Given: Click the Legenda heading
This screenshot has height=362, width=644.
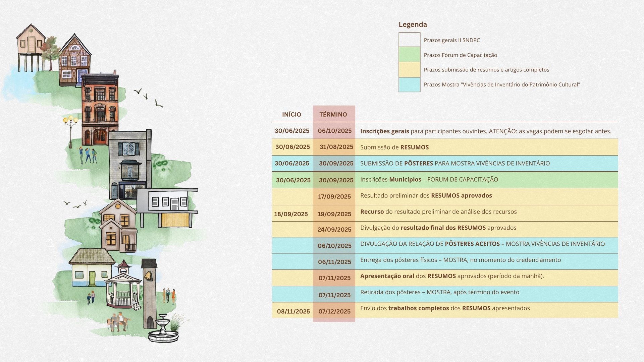Looking at the screenshot, I should click(x=413, y=24).
